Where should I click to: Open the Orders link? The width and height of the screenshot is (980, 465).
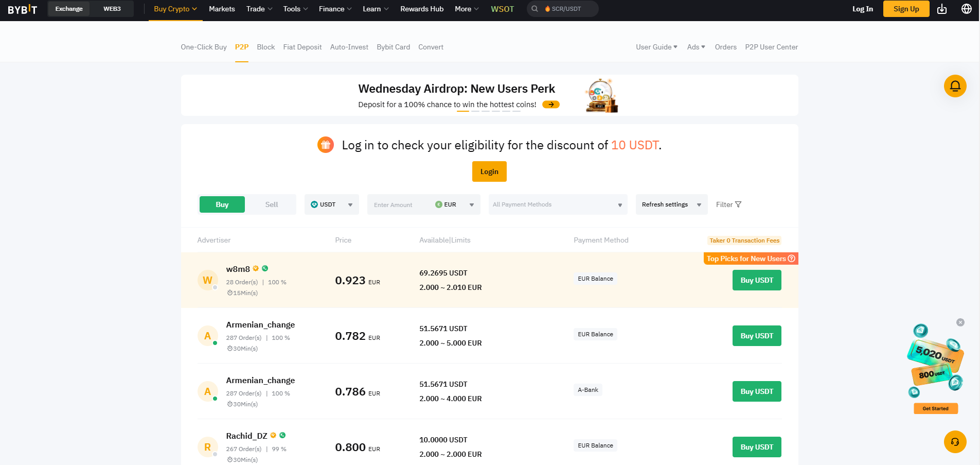coord(726,47)
